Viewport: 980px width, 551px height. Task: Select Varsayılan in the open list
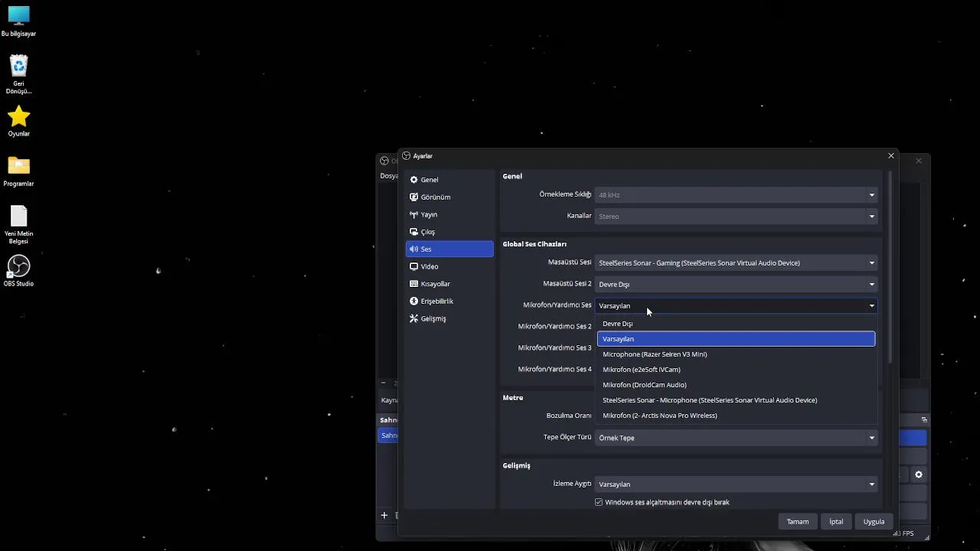[736, 339]
